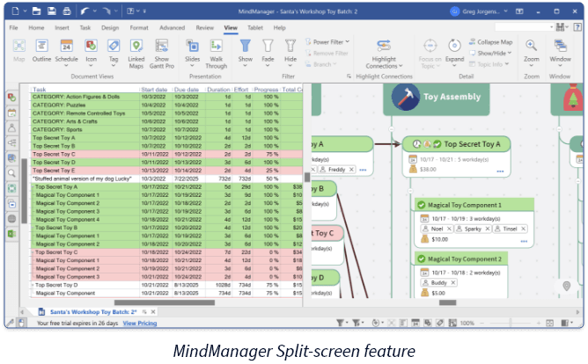Open the Undo history dropdown arrow
The image size is (588, 364).
pos(94,11)
